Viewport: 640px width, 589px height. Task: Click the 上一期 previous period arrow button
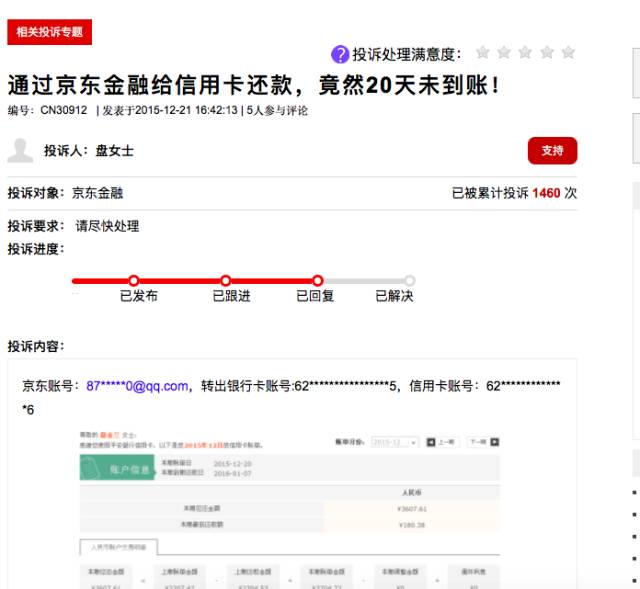tap(440, 441)
